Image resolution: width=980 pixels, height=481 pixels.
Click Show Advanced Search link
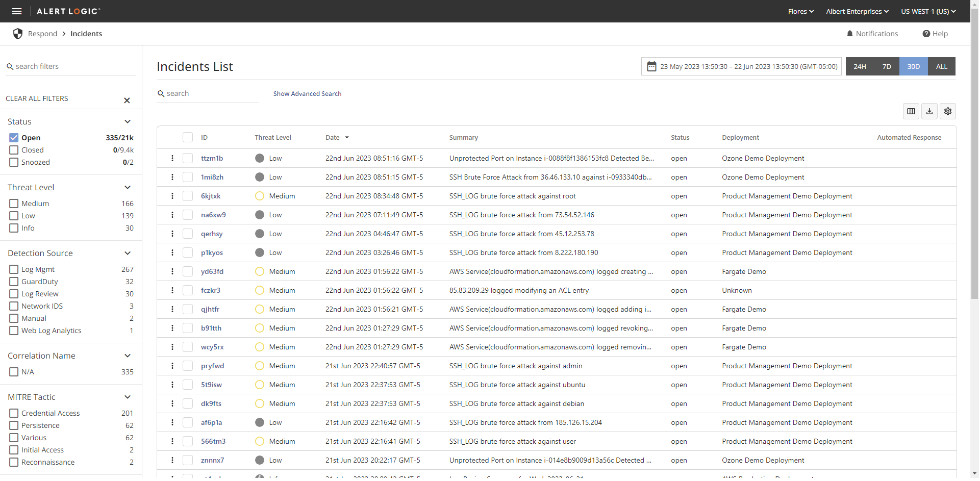pyautogui.click(x=307, y=94)
